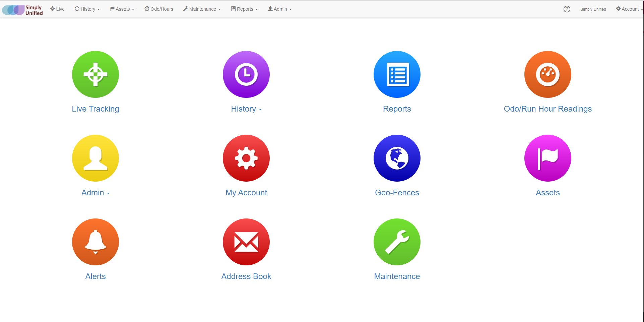Expand the Assets menu in navbar
This screenshot has width=644, height=322.
tap(122, 9)
